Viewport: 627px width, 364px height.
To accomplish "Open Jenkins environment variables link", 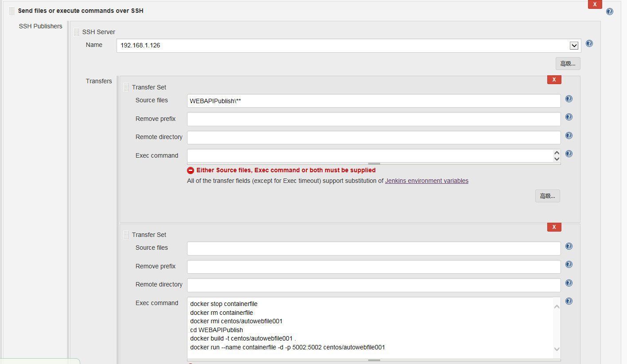I will click(x=426, y=181).
